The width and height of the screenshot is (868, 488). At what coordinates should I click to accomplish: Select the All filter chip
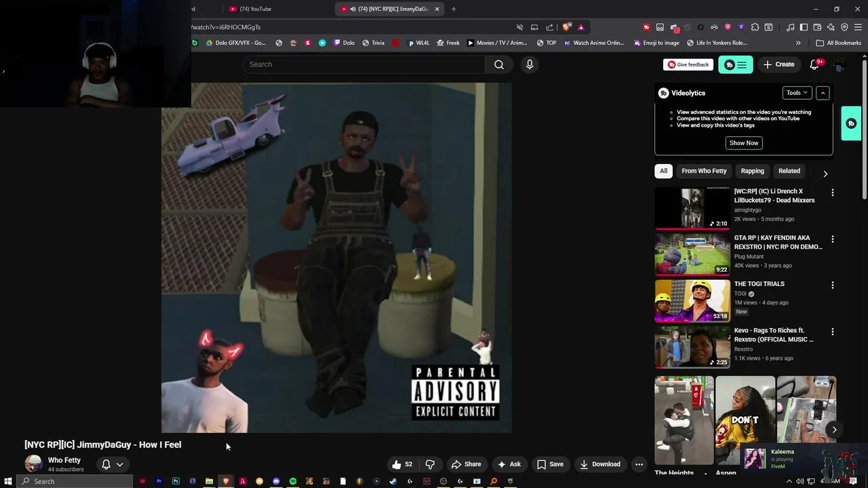pyautogui.click(x=664, y=171)
